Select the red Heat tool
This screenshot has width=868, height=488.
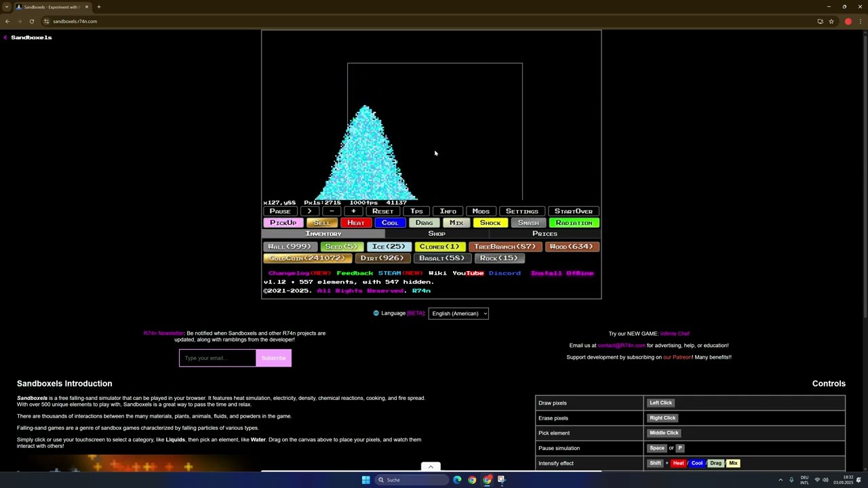click(356, 223)
